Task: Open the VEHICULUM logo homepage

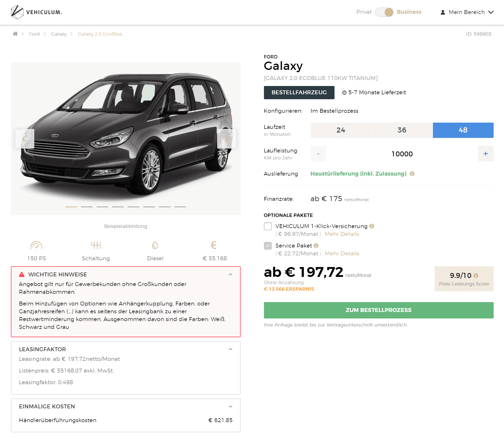Action: 37,12
